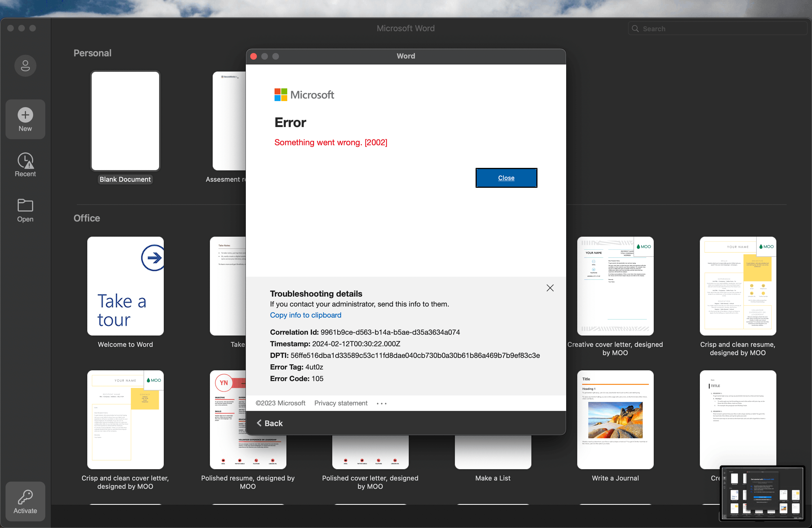
Task: Click the Error Tag: 4ut0z line
Action: [296, 367]
